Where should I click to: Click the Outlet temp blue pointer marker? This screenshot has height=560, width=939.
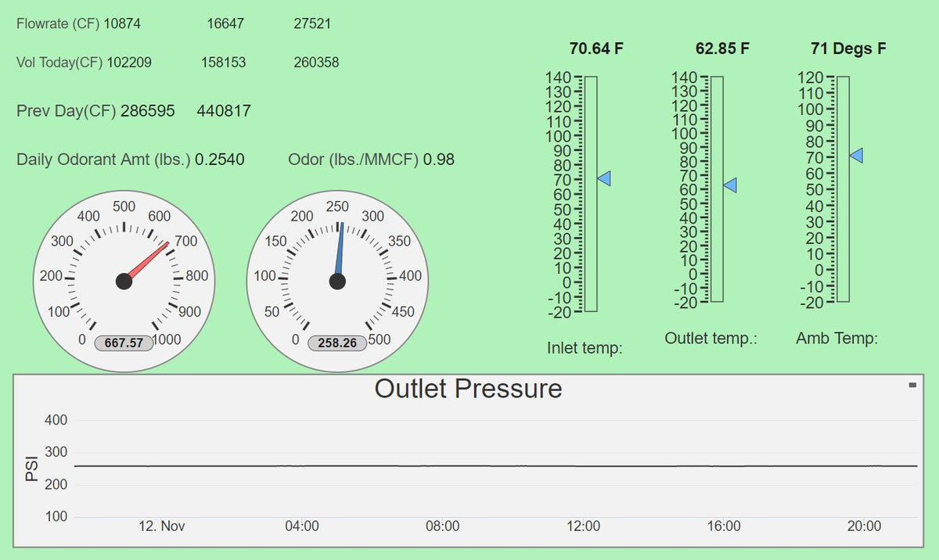730,185
